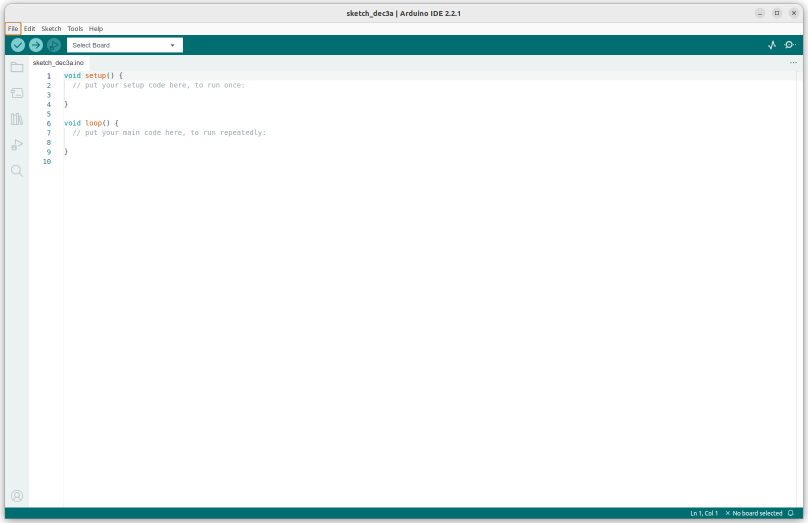Launch the Serial Monitor icon
Viewport: 808px width, 523px height.
790,45
